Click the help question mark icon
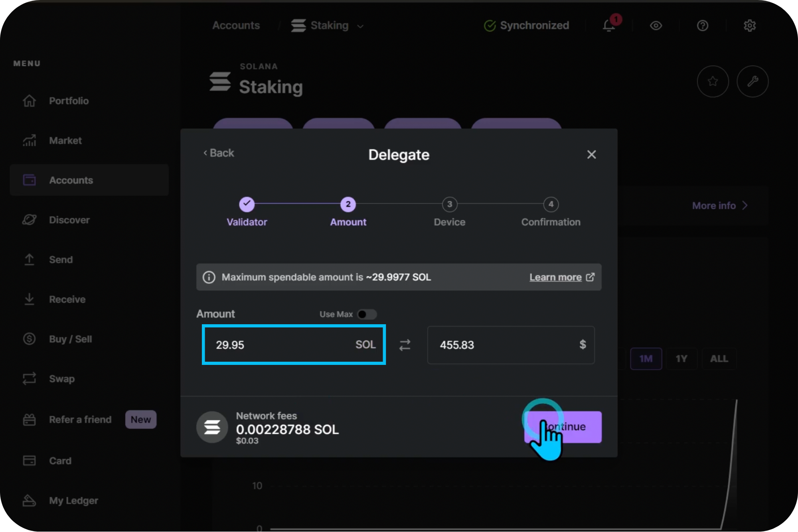This screenshot has height=532, width=798. (702, 26)
